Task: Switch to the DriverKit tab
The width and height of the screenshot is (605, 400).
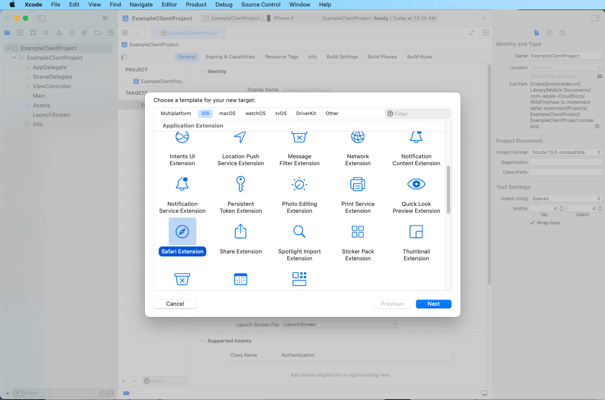Action: (306, 113)
